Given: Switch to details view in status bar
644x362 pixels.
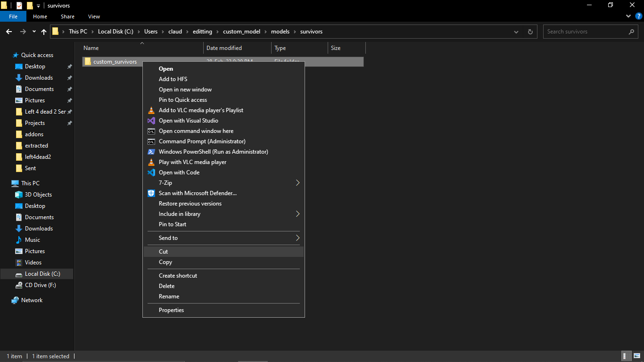Looking at the screenshot, I should [x=627, y=356].
